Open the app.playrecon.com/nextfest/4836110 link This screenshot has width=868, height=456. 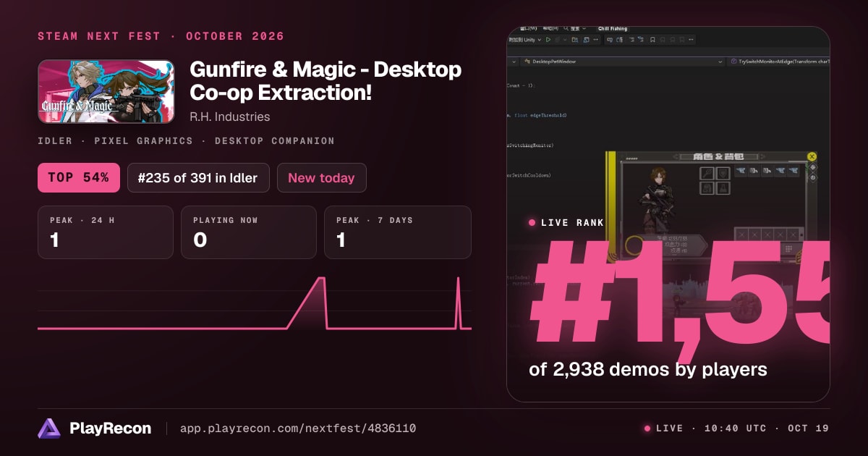click(297, 428)
